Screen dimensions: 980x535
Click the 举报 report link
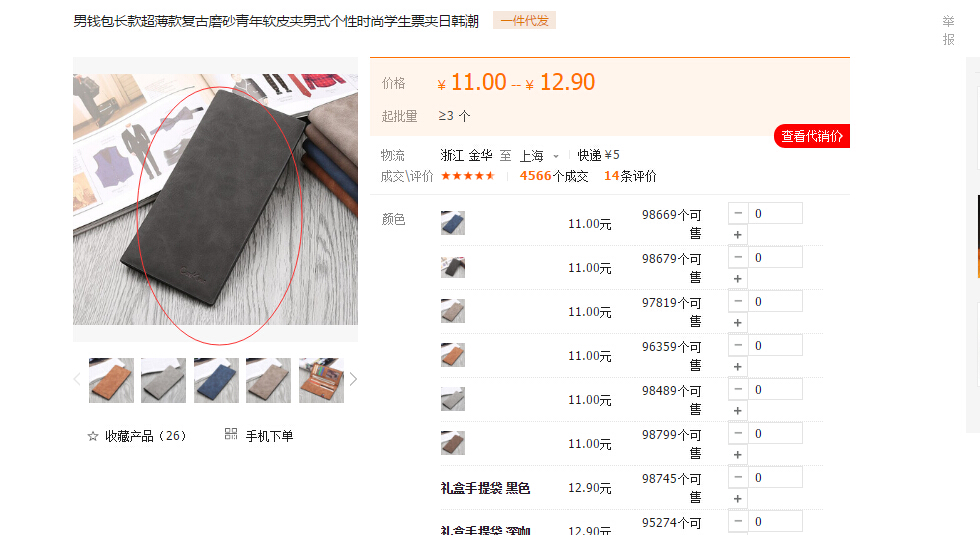[x=948, y=31]
